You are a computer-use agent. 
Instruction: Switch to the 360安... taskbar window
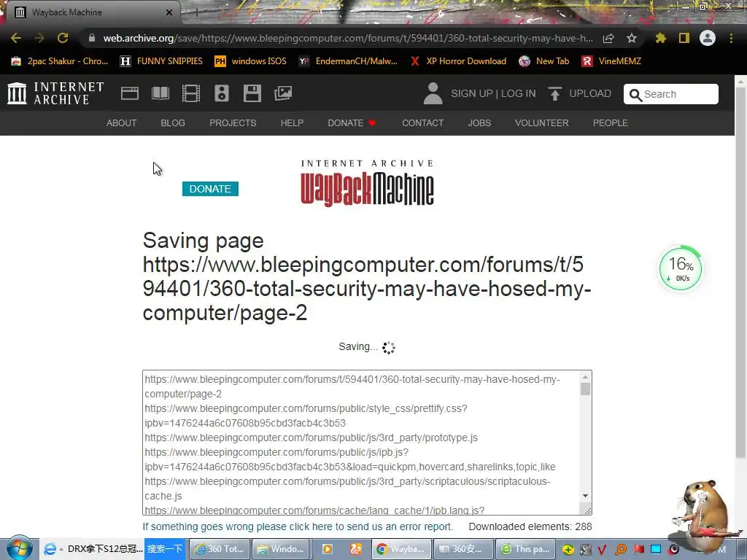click(462, 549)
